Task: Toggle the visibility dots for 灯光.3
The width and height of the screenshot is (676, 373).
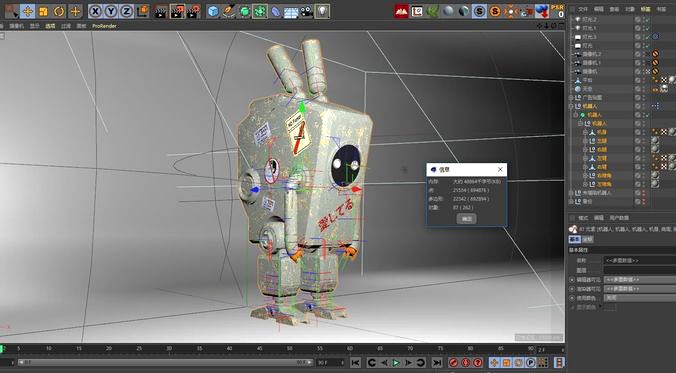Action: click(643, 37)
